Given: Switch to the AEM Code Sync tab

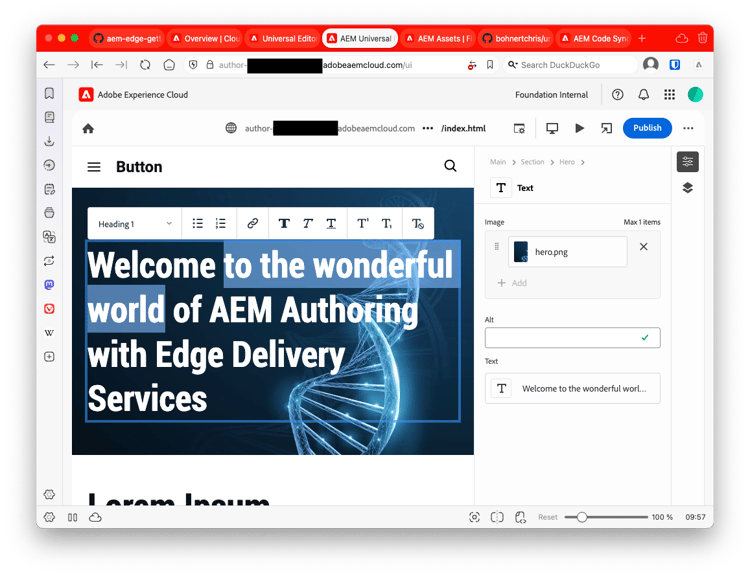Looking at the screenshot, I should [594, 38].
